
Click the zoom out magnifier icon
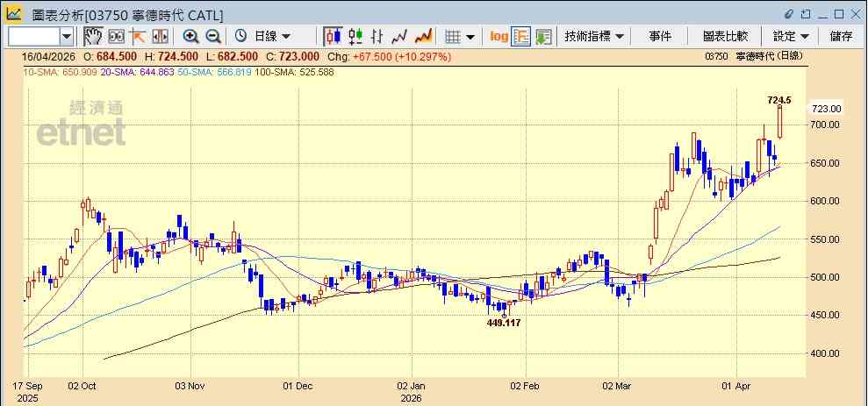213,37
